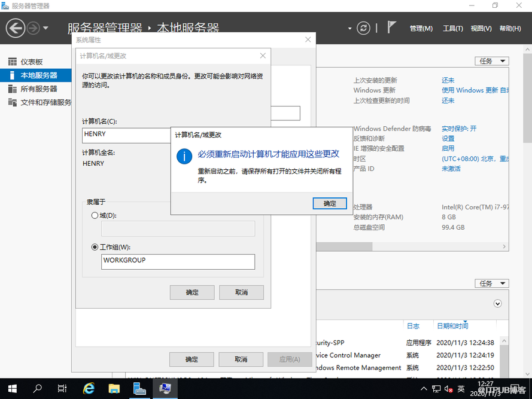Image resolution: width=532 pixels, height=399 pixels.
Task: Click 确定 in 系统属性 dialog
Action: coord(191,360)
